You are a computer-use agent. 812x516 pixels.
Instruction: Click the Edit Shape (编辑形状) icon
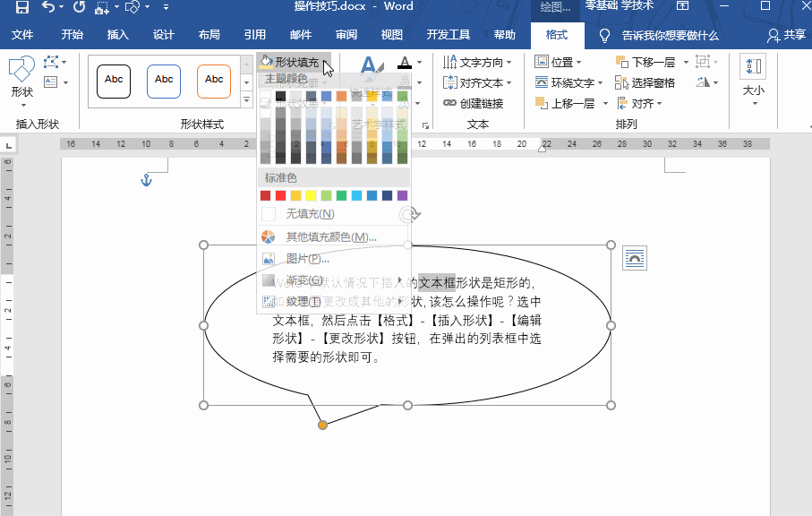[x=51, y=62]
